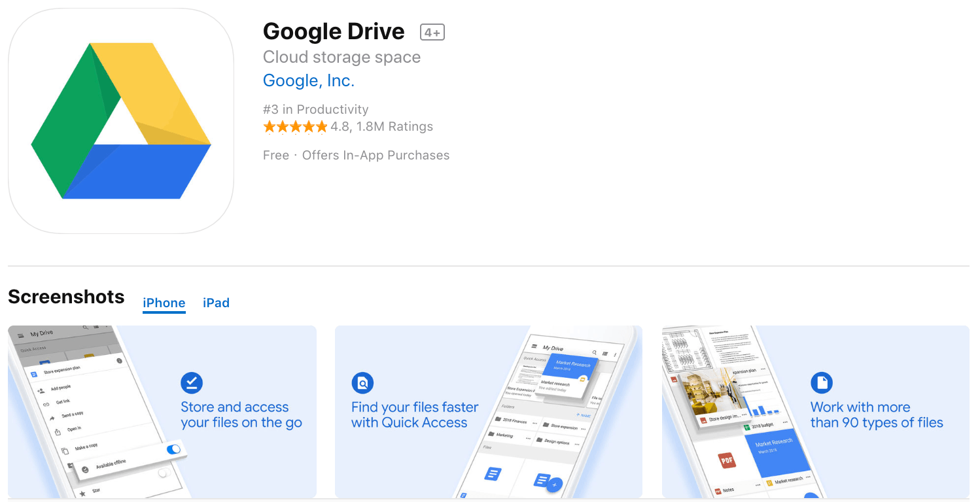
Task: Click the Google Drive title heading
Action: (x=334, y=31)
